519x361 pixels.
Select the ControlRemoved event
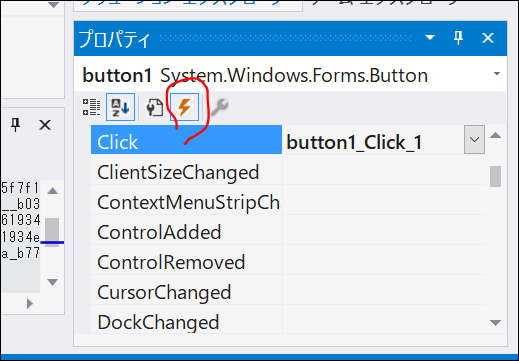pyautogui.click(x=288, y=262)
